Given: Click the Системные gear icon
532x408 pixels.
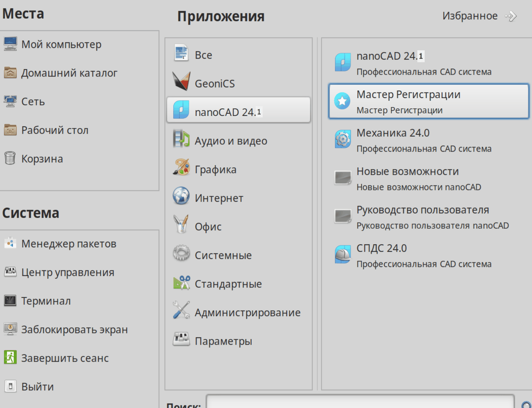Looking at the screenshot, I should point(181,253).
